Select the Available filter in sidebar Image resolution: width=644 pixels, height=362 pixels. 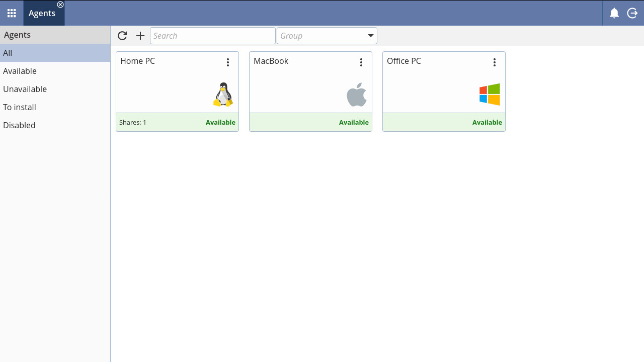click(x=20, y=71)
